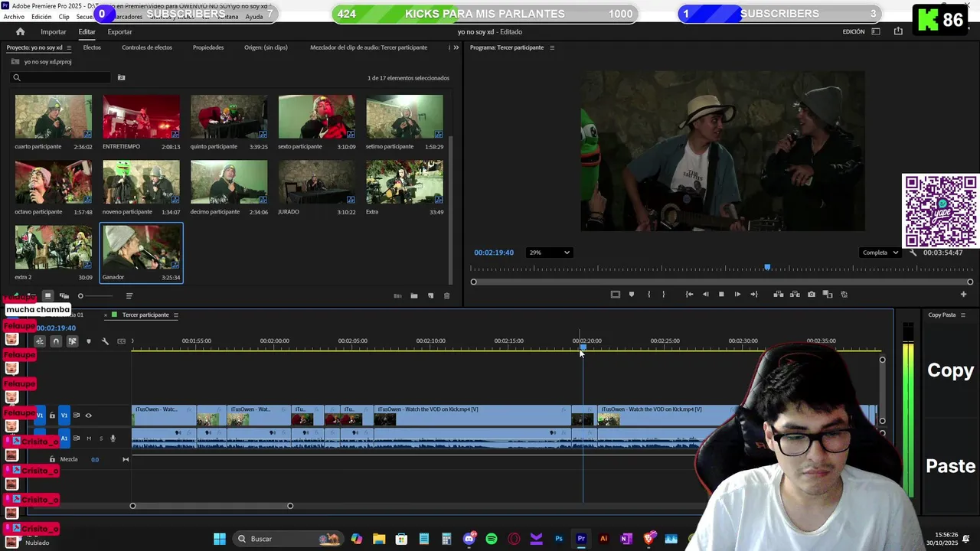Mark Out point in program monitor
Image resolution: width=980 pixels, height=551 pixels.
click(x=664, y=295)
